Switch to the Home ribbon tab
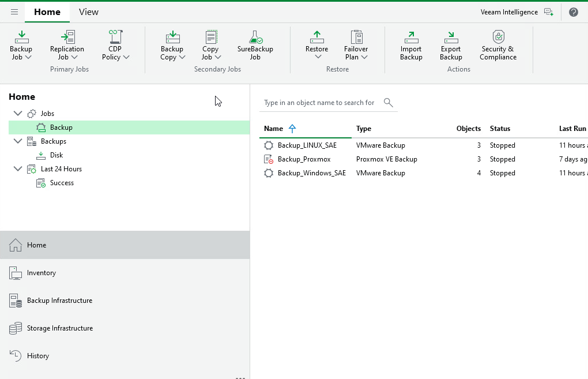Screen dimensions: 588x379 click(47, 12)
